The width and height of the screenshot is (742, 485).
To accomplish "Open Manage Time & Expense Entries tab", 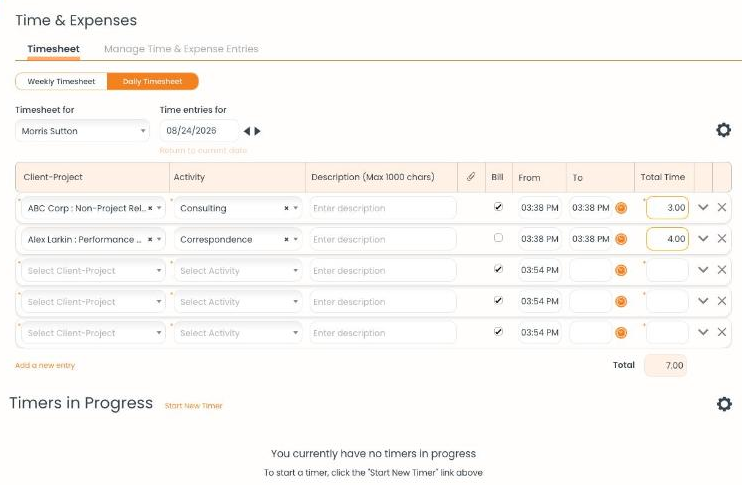I will (x=181, y=49).
